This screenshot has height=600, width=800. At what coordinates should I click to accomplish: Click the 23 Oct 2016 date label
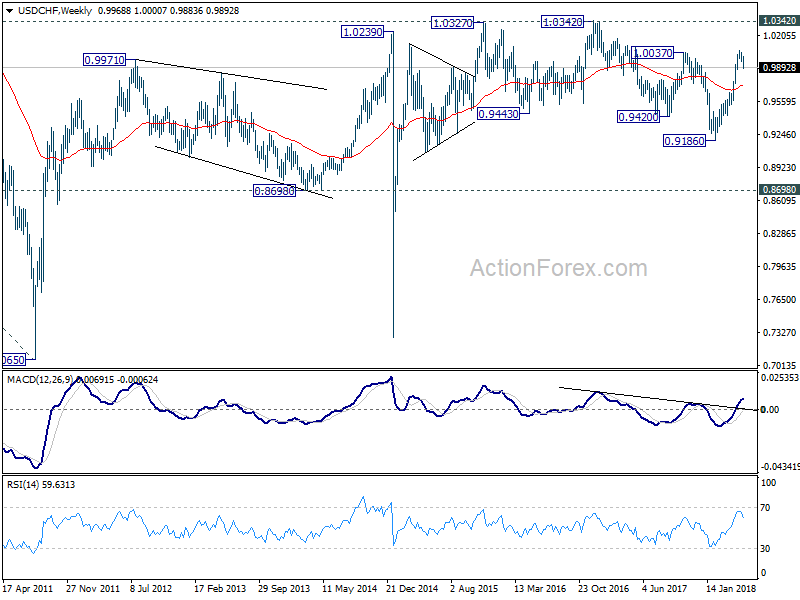pos(604,589)
